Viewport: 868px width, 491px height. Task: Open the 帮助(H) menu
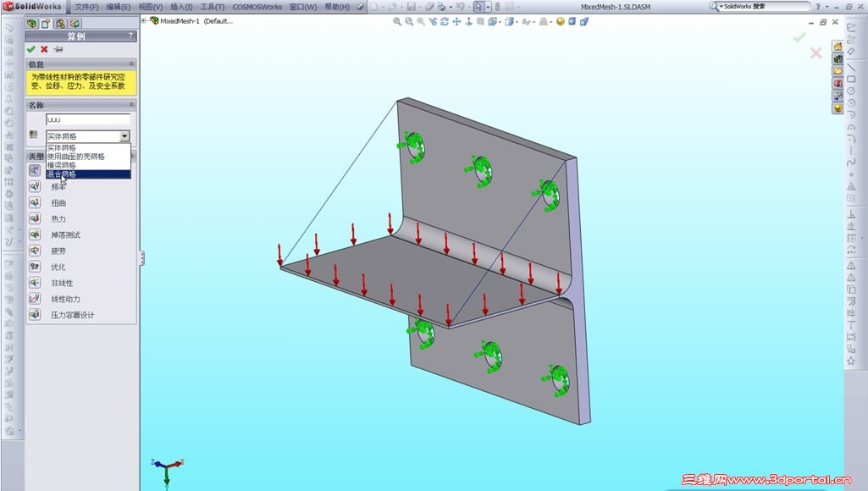pos(337,8)
